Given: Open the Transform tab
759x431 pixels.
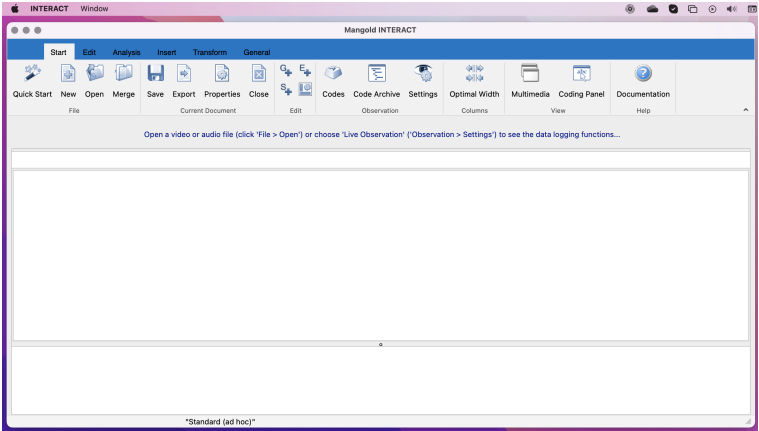Looking at the screenshot, I should point(210,52).
